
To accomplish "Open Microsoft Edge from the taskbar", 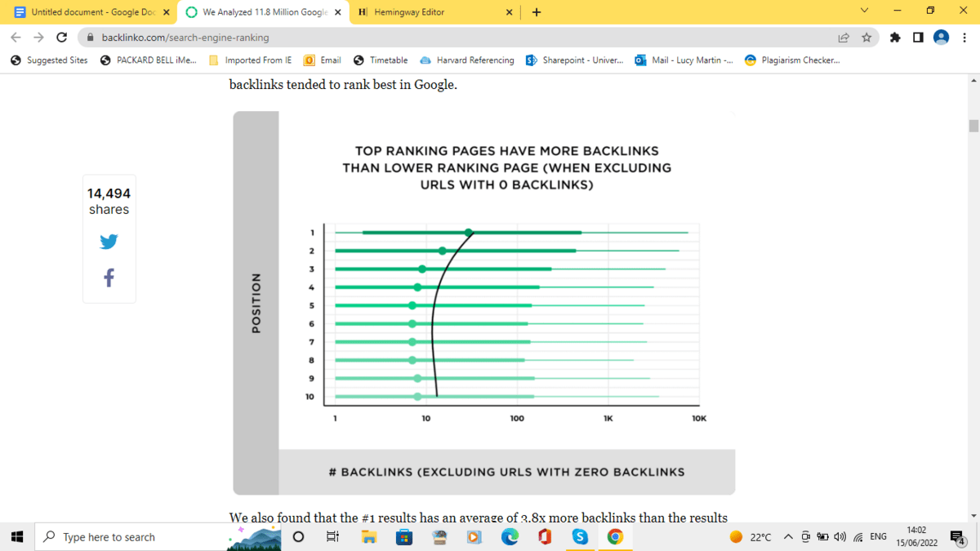I will point(510,537).
